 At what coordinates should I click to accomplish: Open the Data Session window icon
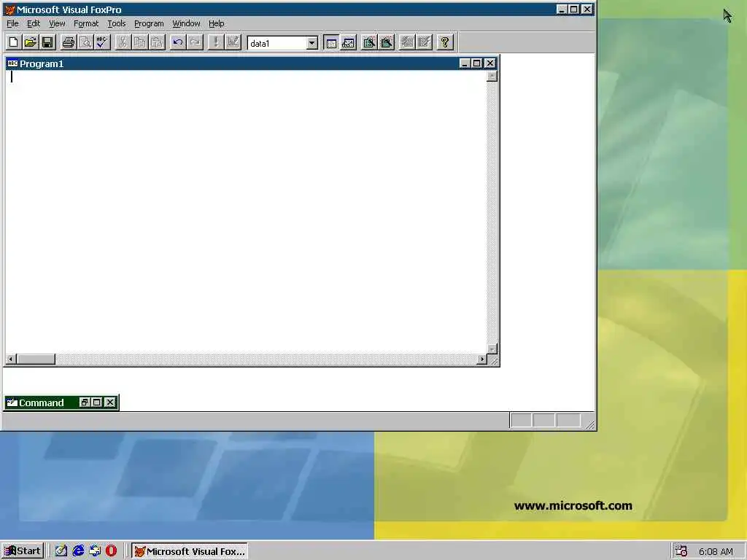coord(348,42)
